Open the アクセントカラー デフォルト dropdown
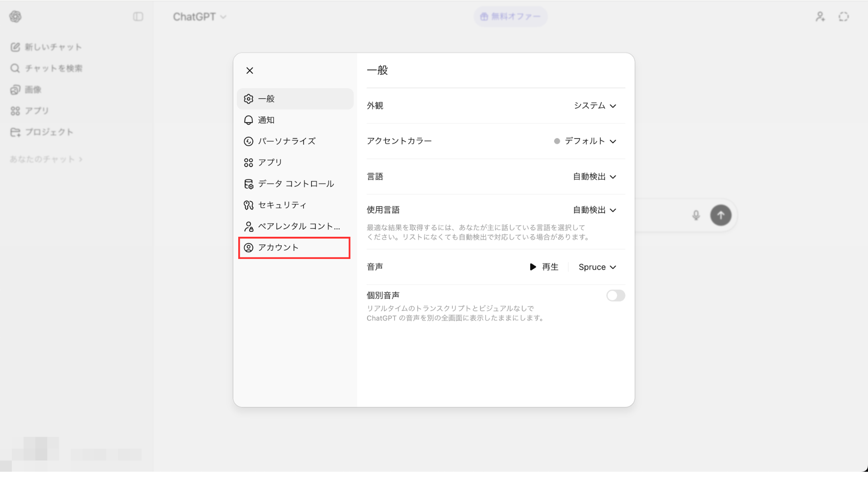This screenshot has width=868, height=488. 586,141
